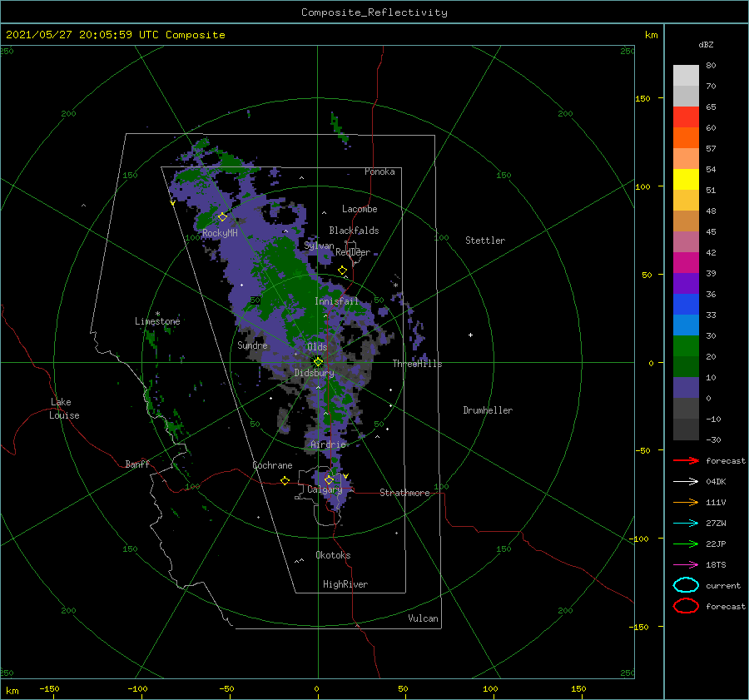Click the radar origin marker at Olds-Didsbury
Viewport: 749px width, 700px height.
click(x=318, y=362)
